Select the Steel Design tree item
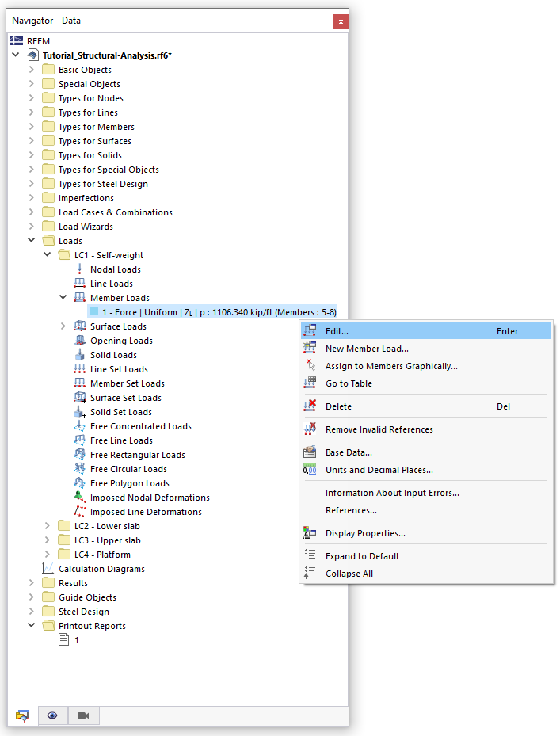Image resolution: width=560 pixels, height=736 pixels. point(83,612)
